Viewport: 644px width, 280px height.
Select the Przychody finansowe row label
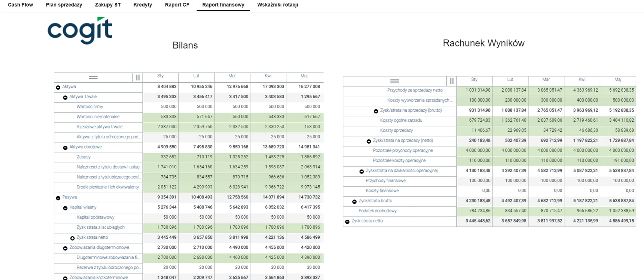386,181
